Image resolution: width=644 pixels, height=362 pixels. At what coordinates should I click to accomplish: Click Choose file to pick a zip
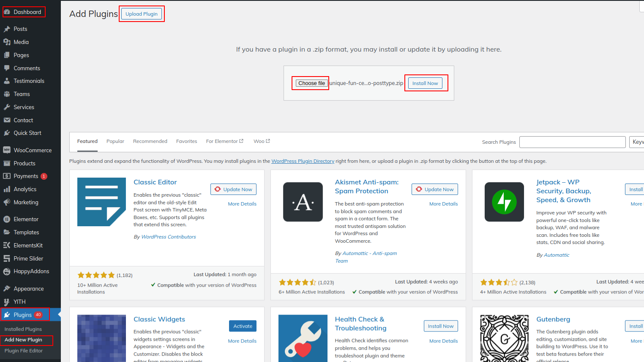(x=311, y=83)
